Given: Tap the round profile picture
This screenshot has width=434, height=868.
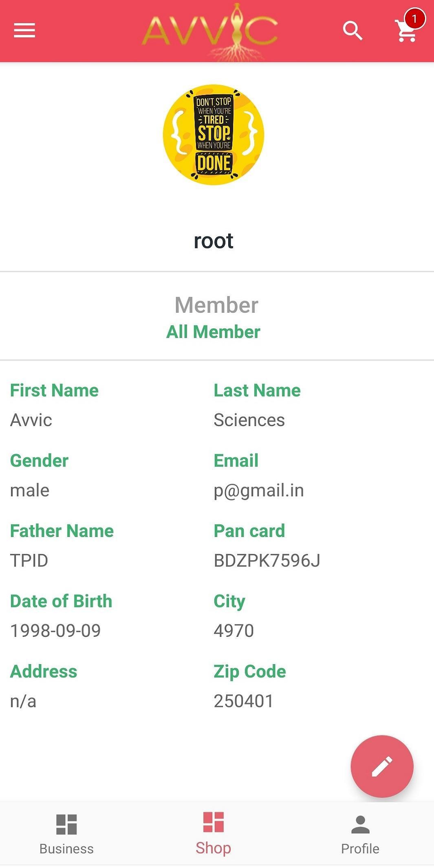Looking at the screenshot, I should point(214,135).
